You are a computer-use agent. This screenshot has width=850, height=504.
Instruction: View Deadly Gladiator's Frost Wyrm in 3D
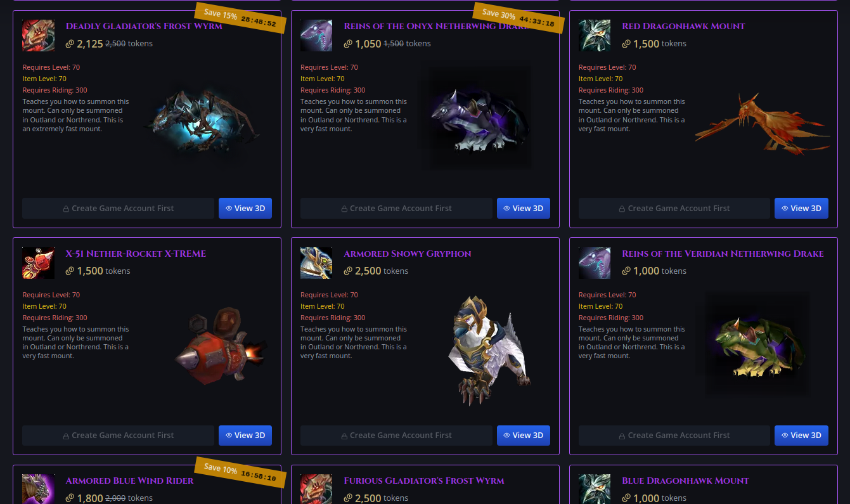point(245,208)
